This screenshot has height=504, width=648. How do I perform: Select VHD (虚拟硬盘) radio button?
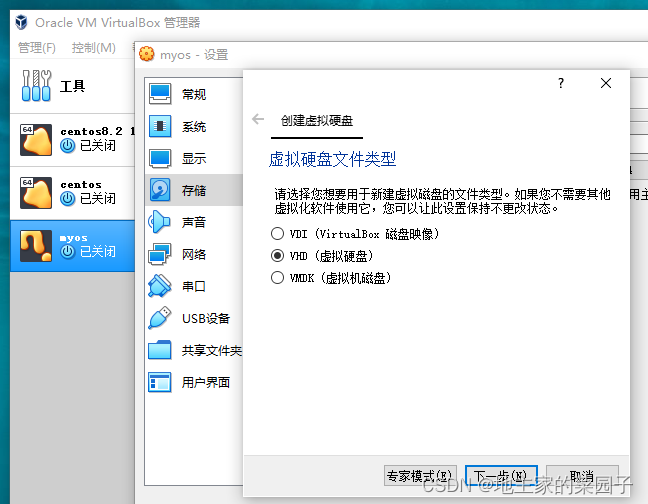click(x=277, y=256)
